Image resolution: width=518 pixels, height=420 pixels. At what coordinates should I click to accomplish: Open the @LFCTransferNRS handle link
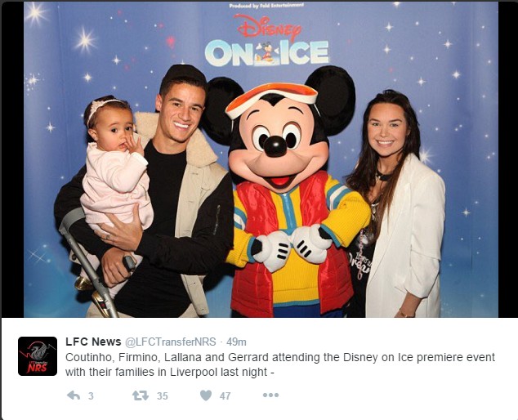click(x=171, y=342)
